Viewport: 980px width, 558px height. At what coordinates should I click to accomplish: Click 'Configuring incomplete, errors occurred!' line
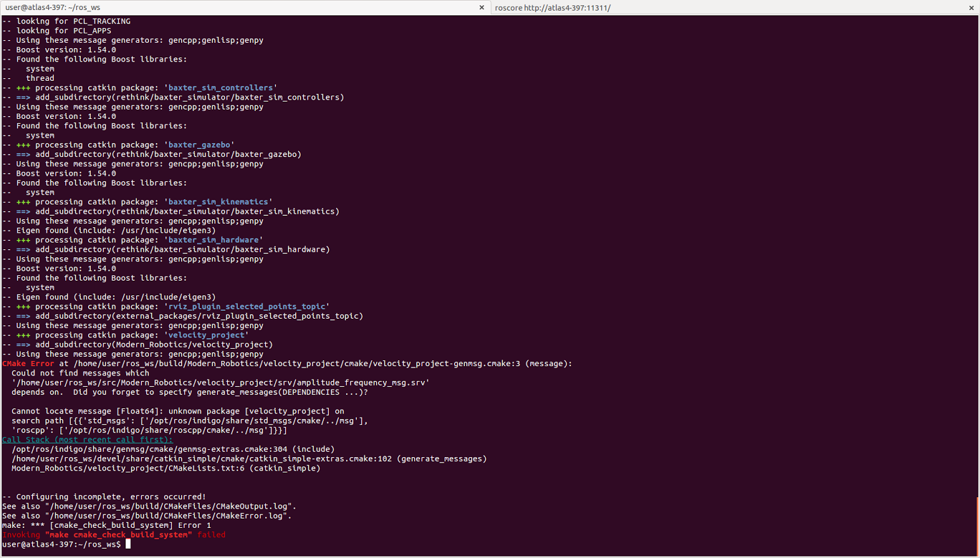pyautogui.click(x=104, y=497)
